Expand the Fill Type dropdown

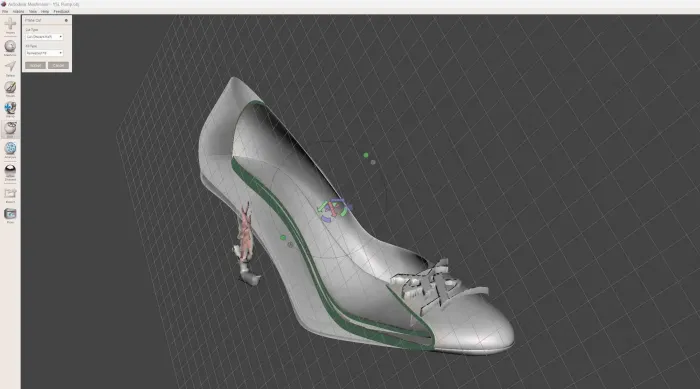coord(44,53)
